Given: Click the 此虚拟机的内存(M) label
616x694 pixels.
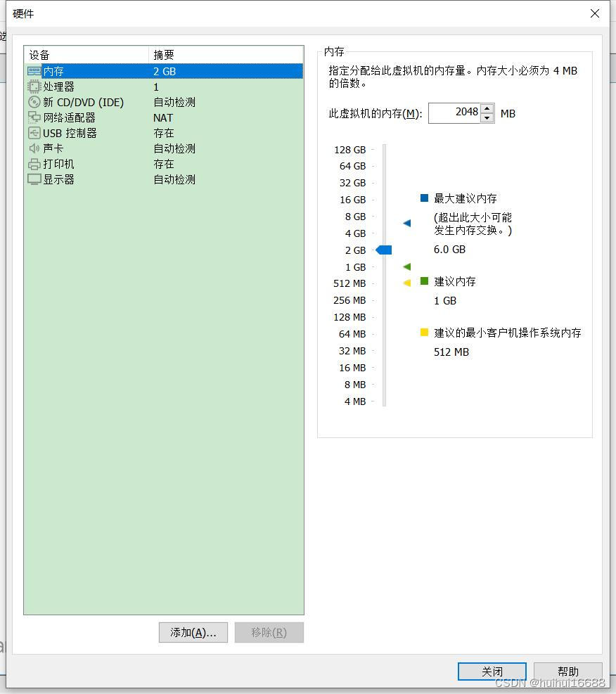Looking at the screenshot, I should [376, 114].
